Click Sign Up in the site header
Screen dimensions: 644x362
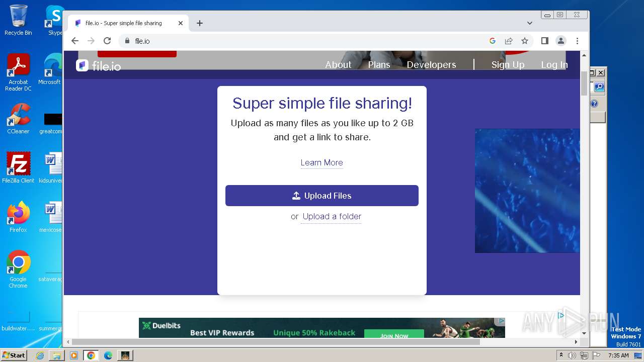click(x=508, y=65)
